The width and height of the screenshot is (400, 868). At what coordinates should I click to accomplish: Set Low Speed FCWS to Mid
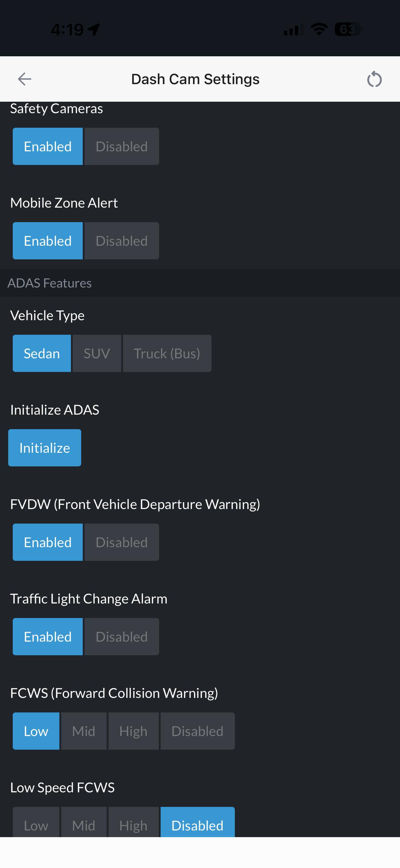pyautogui.click(x=84, y=824)
